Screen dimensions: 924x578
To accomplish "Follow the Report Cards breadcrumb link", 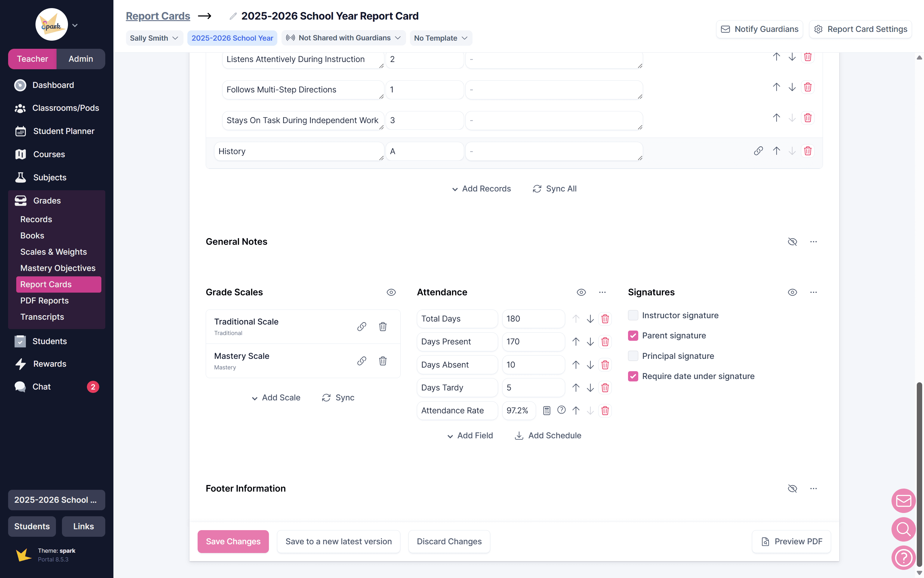I will 158,16.
